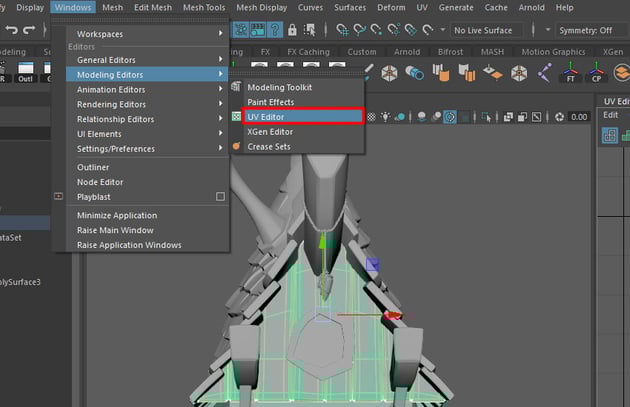This screenshot has height=407, width=630.
Task: Open the Symmetry: Off dropdown
Action: pos(590,30)
